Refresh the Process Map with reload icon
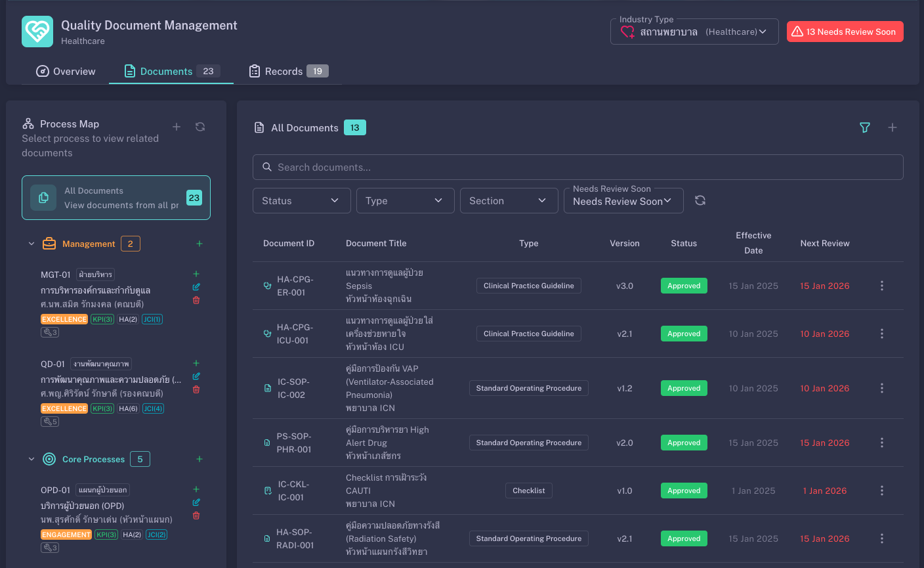Viewport: 924px width, 568px height. click(200, 127)
